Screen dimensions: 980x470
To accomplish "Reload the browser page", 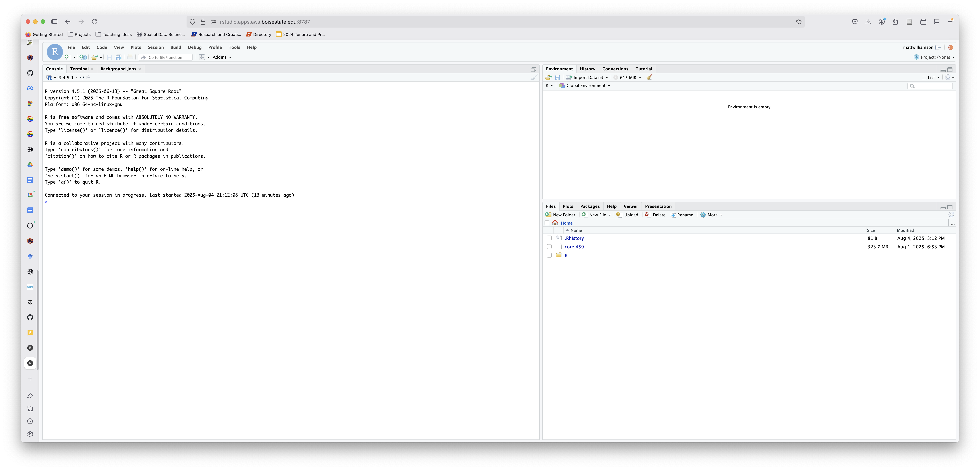I will click(x=95, y=22).
